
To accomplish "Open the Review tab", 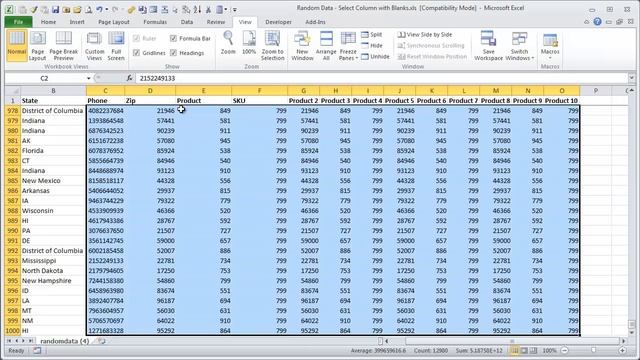I will [216, 22].
